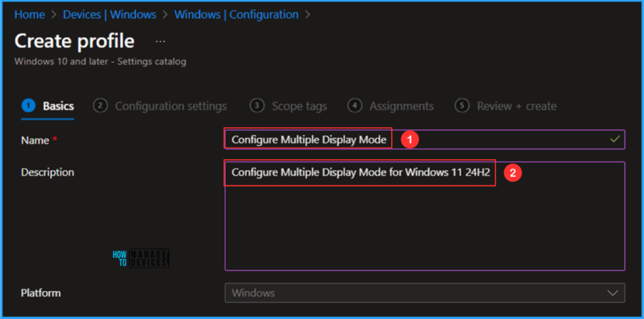Open Windows | Configuration breadcrumb

tap(236, 15)
